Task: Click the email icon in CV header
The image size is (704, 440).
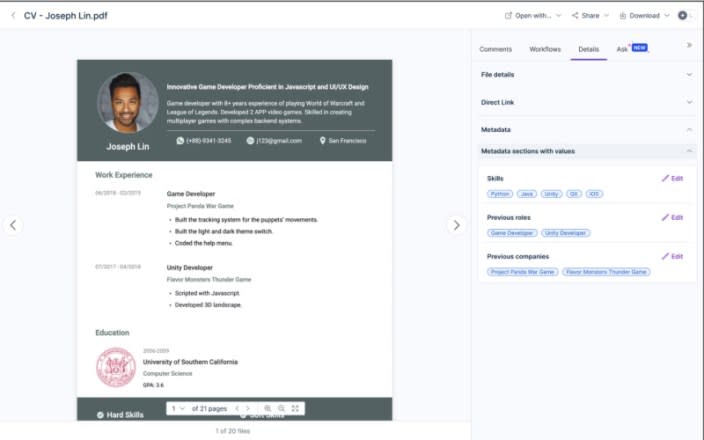Action: [250, 141]
